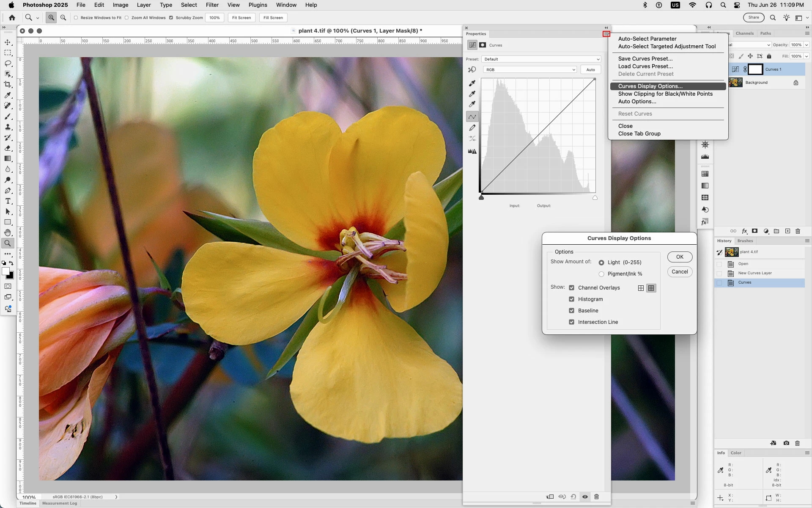Choose Save Curves Preset menu item
Viewport: 812px width, 508px height.
point(645,59)
